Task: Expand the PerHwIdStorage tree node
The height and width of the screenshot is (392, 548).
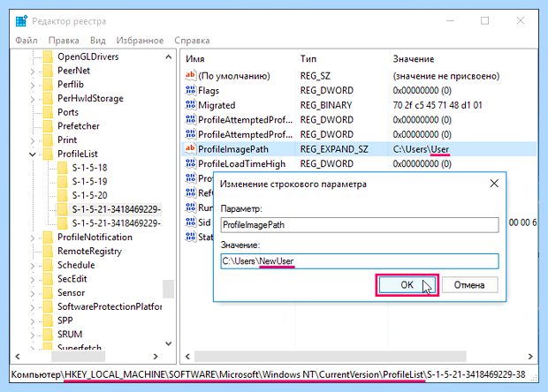Action: [x=32, y=99]
